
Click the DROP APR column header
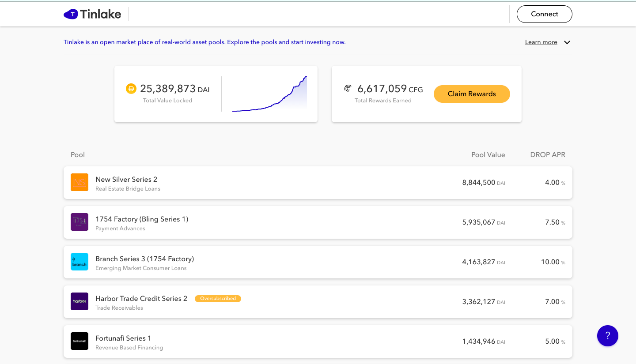[548, 155]
